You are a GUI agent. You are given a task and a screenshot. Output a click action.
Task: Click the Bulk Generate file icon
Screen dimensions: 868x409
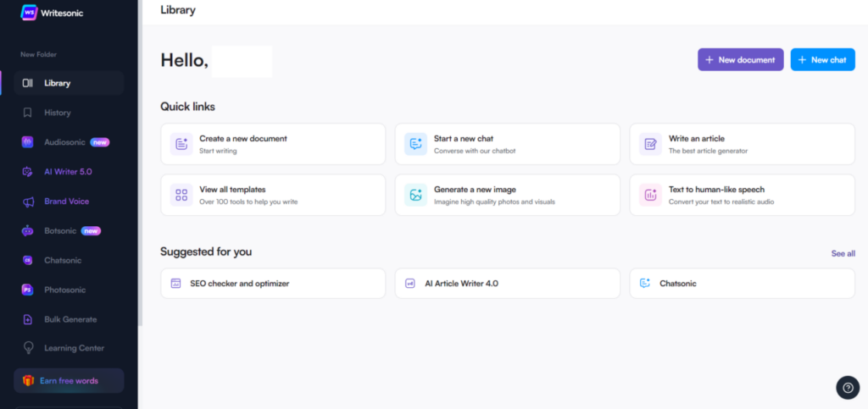coord(28,319)
